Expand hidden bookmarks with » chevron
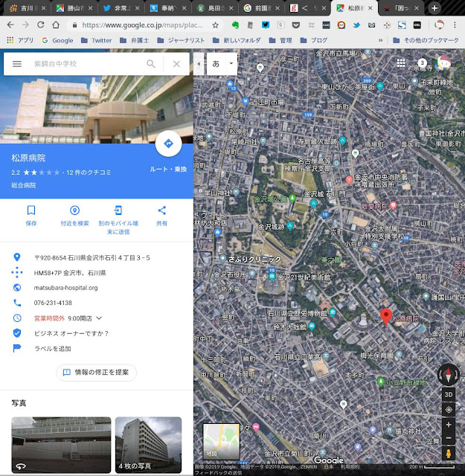This screenshot has height=476, width=465. [381, 40]
